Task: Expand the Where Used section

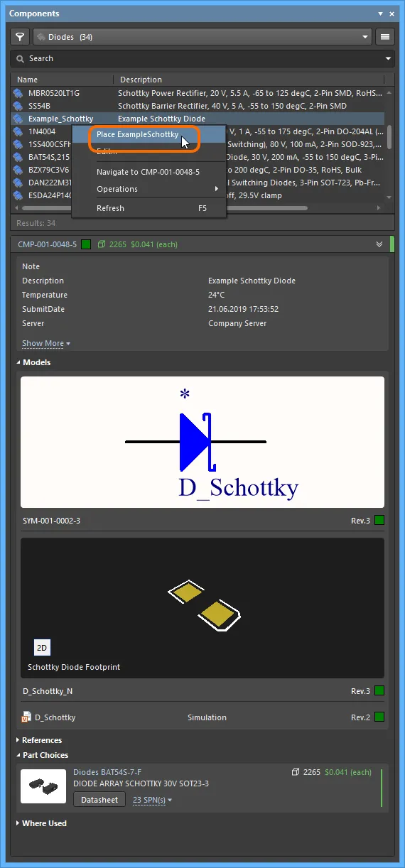Action: (x=41, y=823)
